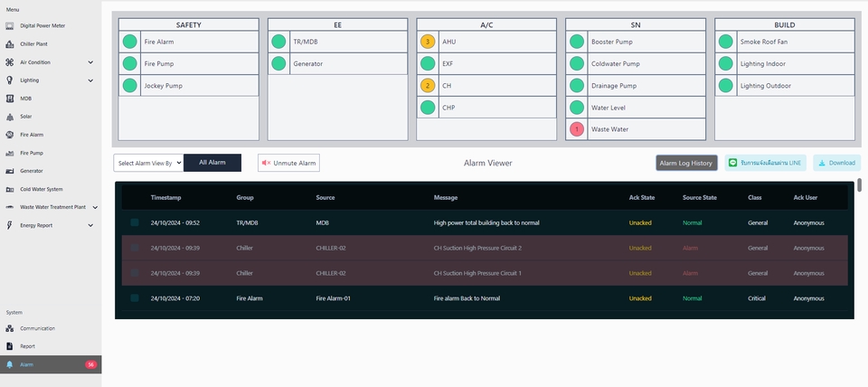Click the Ack State column header
This screenshot has height=387, width=868.
pos(642,198)
